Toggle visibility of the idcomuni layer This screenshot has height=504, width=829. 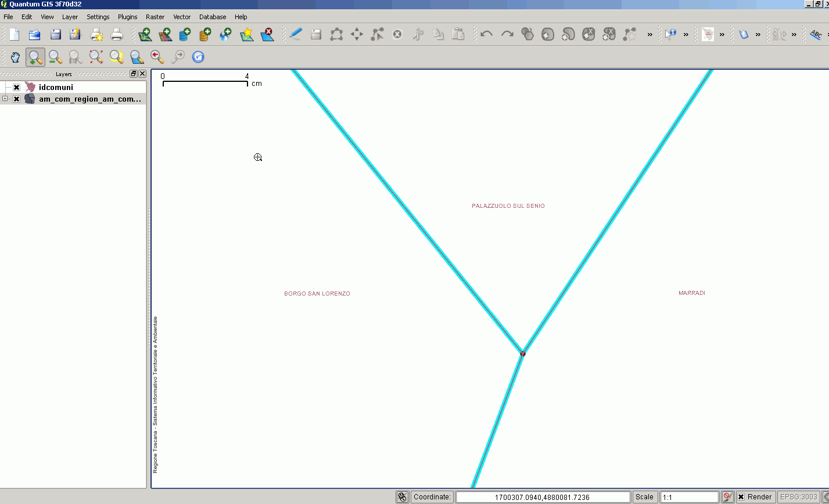pos(17,87)
